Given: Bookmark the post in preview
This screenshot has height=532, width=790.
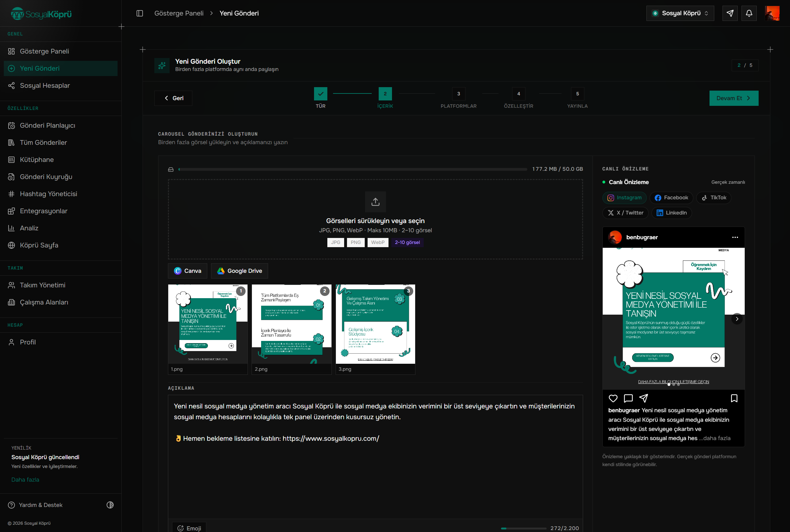Looking at the screenshot, I should (734, 398).
